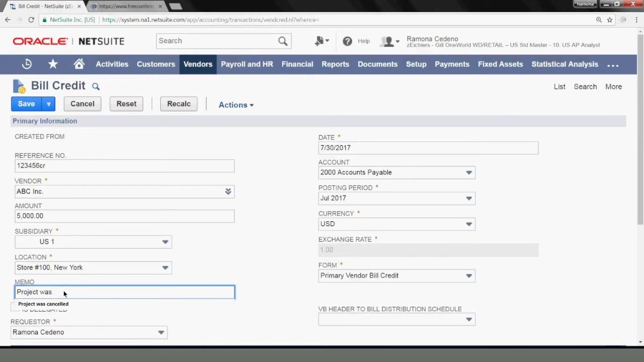The width and height of the screenshot is (644, 362).
Task: Bookmark this page with the star
Action: click(x=610, y=20)
